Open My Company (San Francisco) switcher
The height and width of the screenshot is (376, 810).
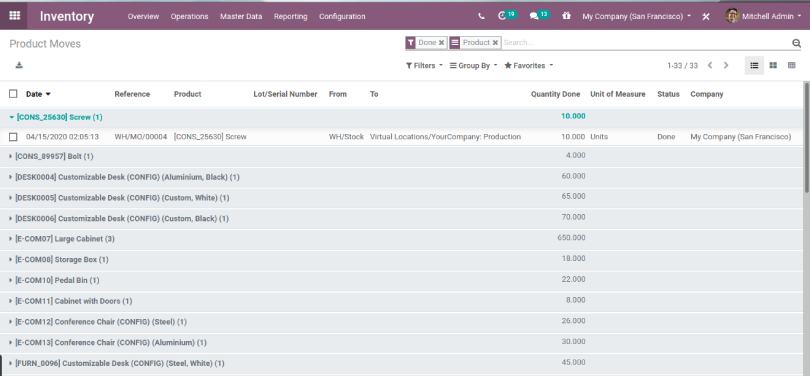click(636, 17)
